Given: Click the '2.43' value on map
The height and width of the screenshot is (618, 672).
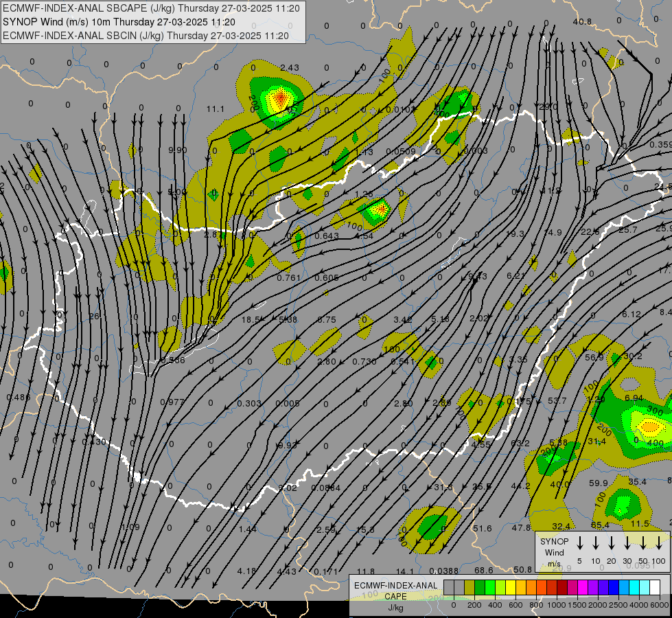Looking at the screenshot, I should [x=290, y=68].
